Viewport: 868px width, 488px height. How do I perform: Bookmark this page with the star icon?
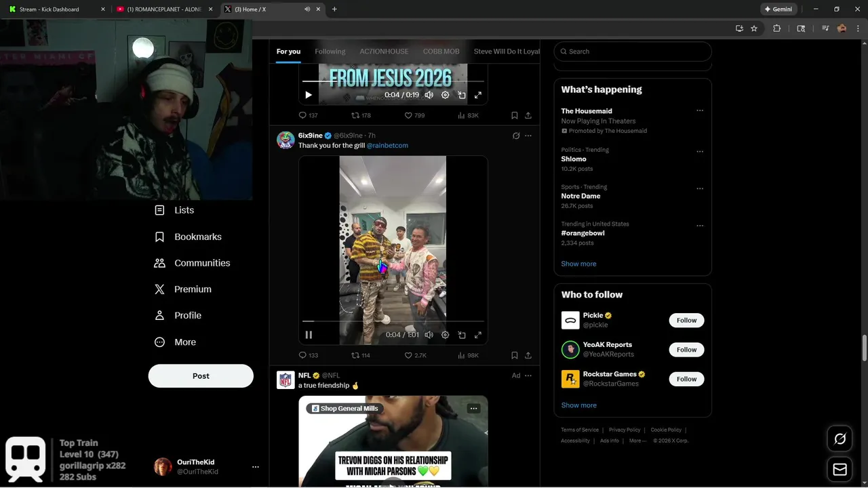point(754,28)
